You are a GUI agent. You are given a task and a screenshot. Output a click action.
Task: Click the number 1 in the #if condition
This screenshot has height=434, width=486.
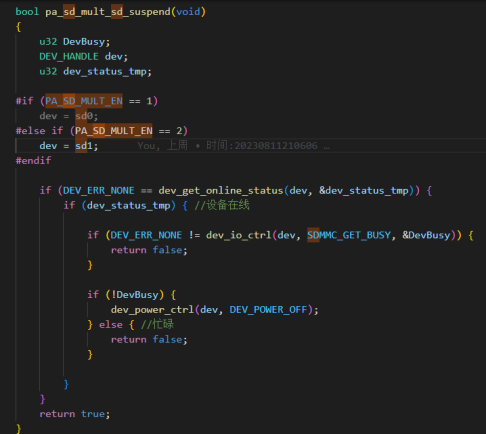(149, 101)
